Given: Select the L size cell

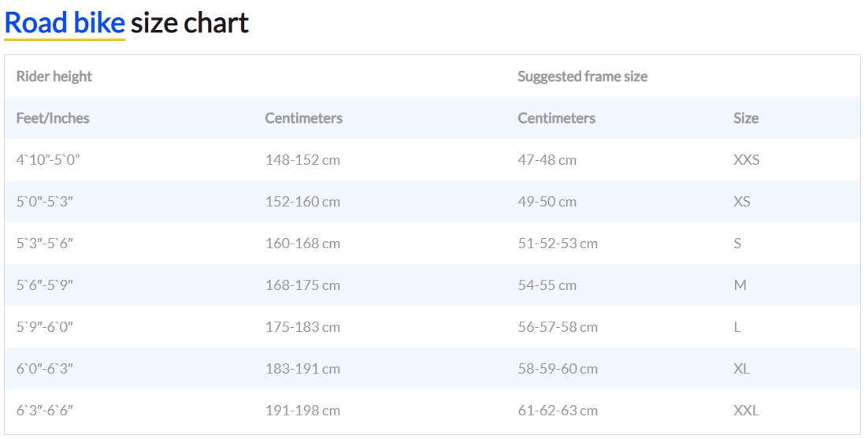Looking at the screenshot, I should click(x=737, y=327).
